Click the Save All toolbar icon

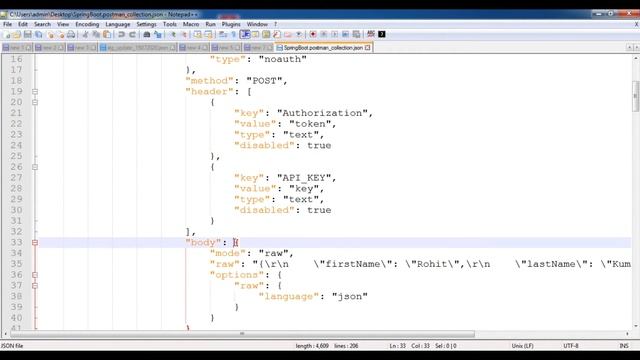tap(39, 34)
